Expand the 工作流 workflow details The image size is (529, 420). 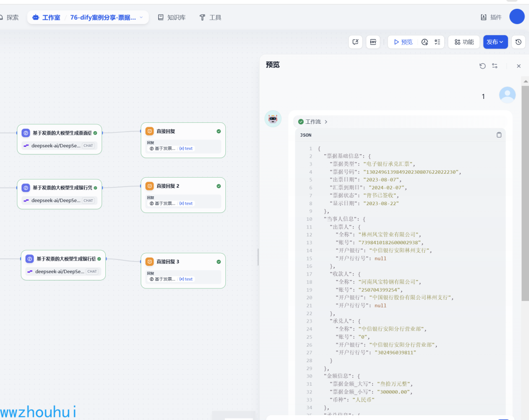point(313,122)
